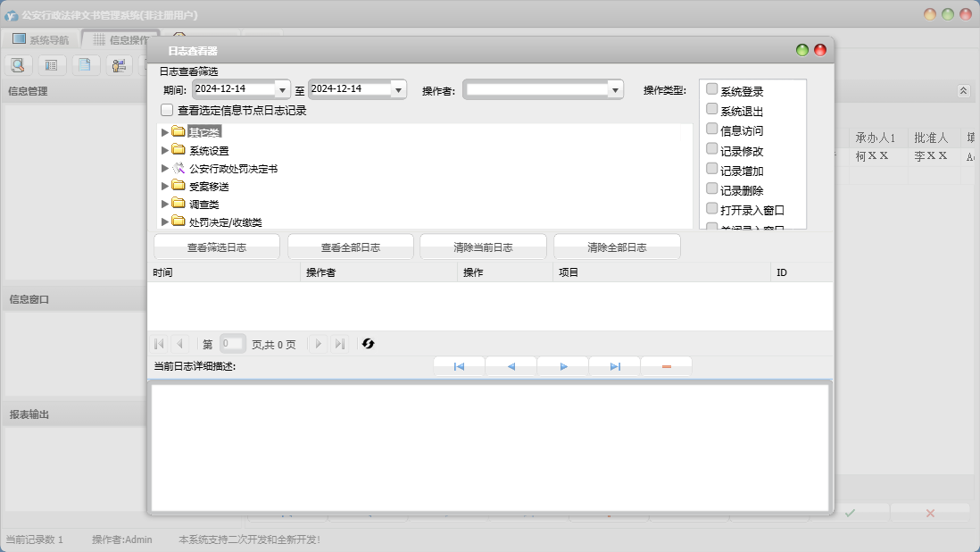
Task: Click the 项目 column header
Action: point(662,272)
